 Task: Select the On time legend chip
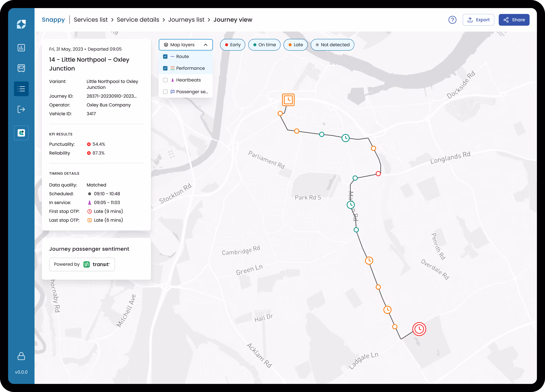(x=264, y=45)
